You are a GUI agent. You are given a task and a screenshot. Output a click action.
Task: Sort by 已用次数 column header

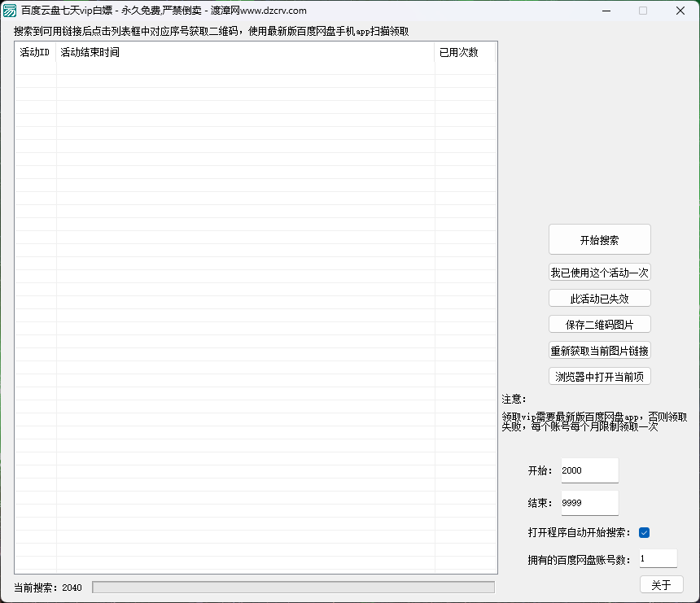466,52
